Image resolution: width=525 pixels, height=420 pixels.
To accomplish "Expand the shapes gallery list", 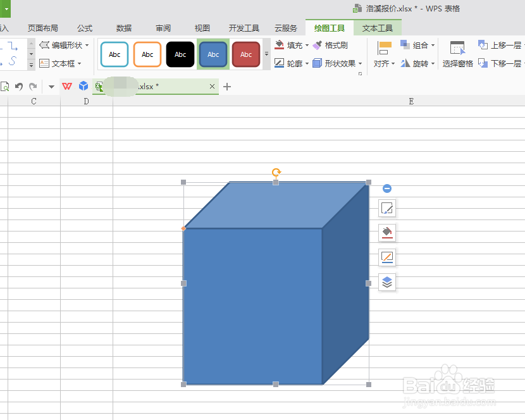I will coord(31,65).
